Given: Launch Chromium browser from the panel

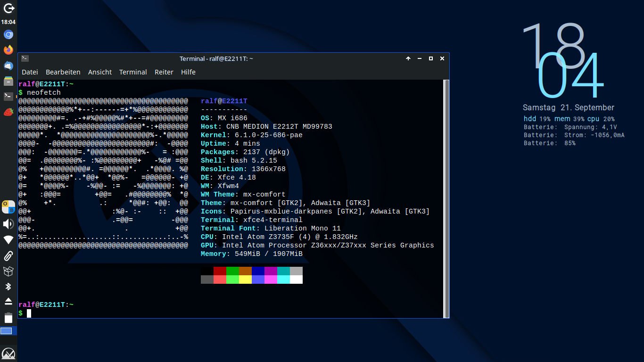Looking at the screenshot, I should pyautogui.click(x=8, y=34).
